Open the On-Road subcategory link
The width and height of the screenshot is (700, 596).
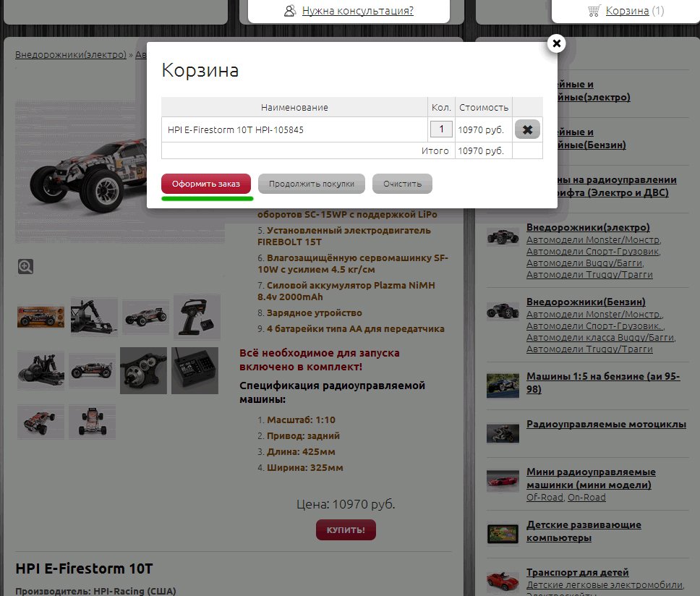coord(586,498)
